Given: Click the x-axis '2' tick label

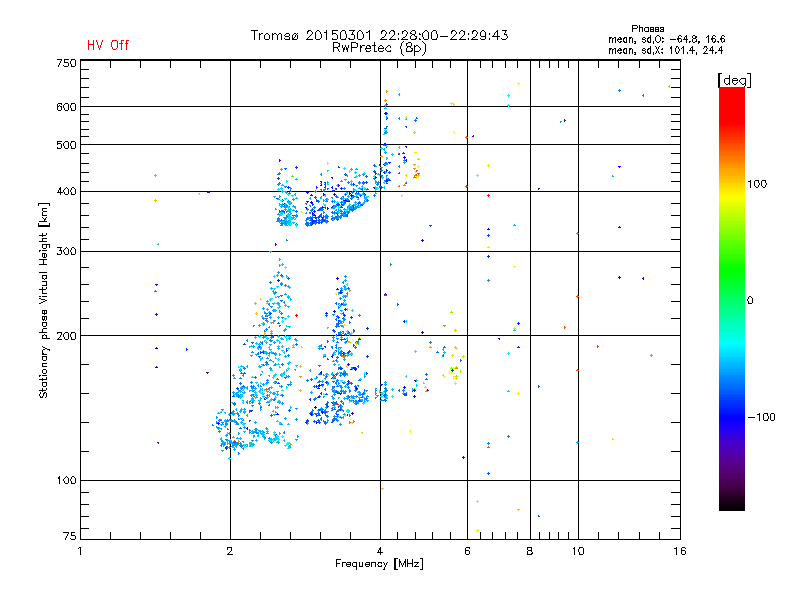Looking at the screenshot, I should tap(230, 551).
